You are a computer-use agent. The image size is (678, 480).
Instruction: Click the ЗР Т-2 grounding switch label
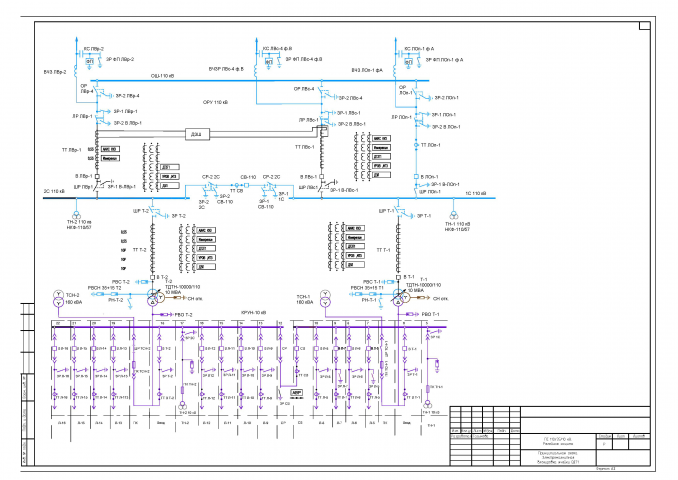tap(179, 216)
